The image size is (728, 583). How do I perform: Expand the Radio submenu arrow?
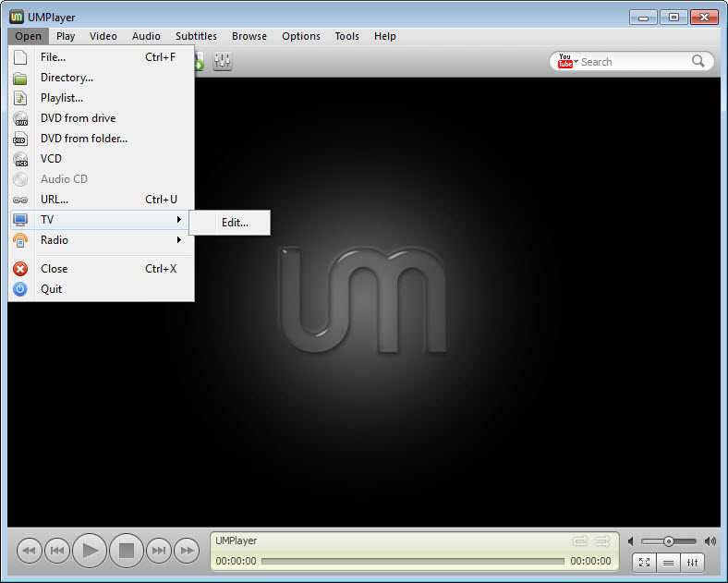point(178,240)
